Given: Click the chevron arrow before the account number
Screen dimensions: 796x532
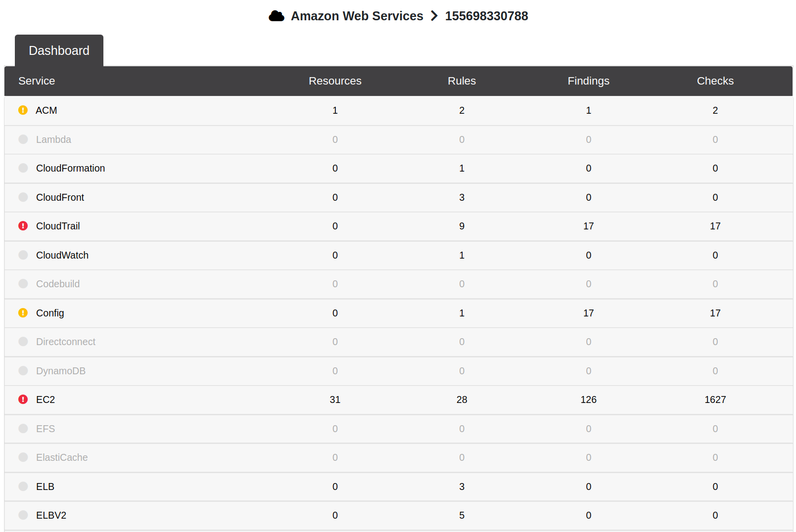Looking at the screenshot, I should [434, 16].
